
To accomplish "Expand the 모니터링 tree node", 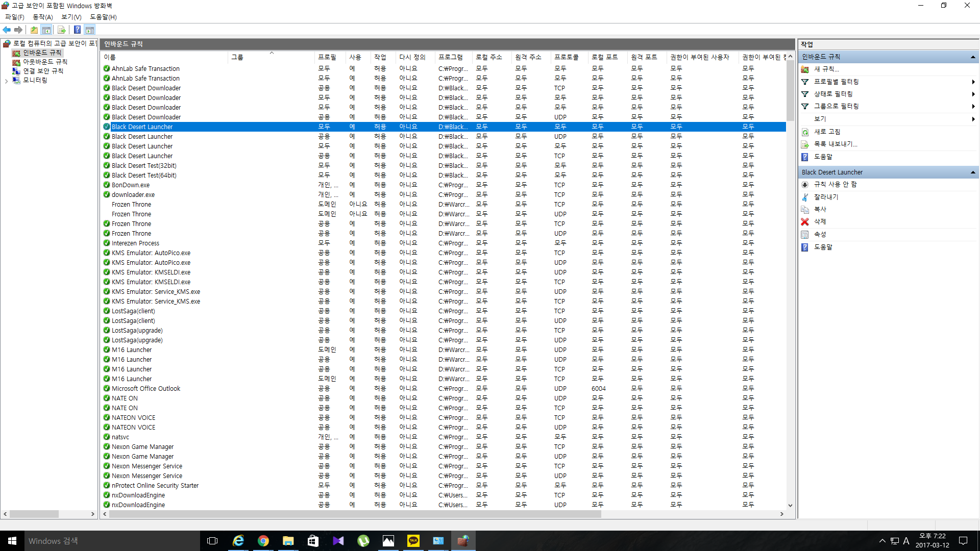I will tap(6, 81).
